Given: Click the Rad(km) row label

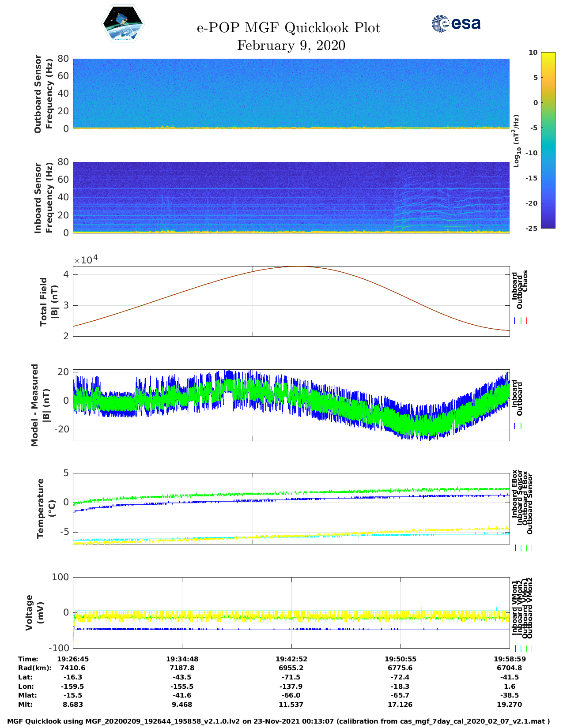Looking at the screenshot, I should (35, 668).
